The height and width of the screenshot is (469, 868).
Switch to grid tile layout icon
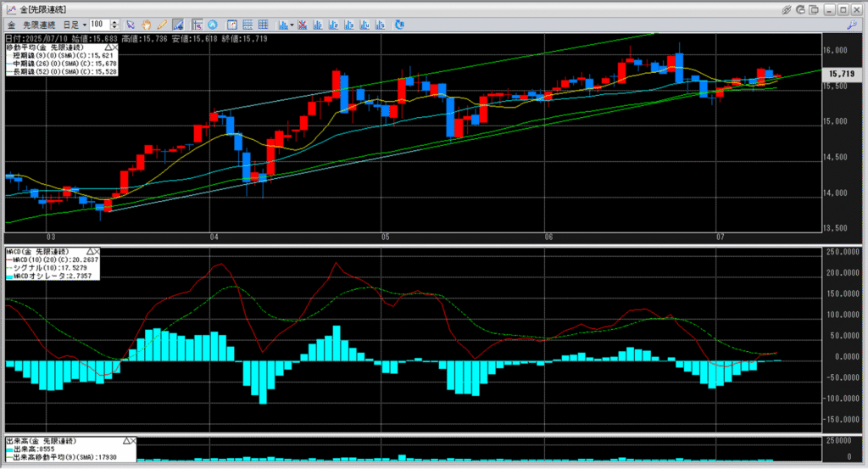coord(263,25)
